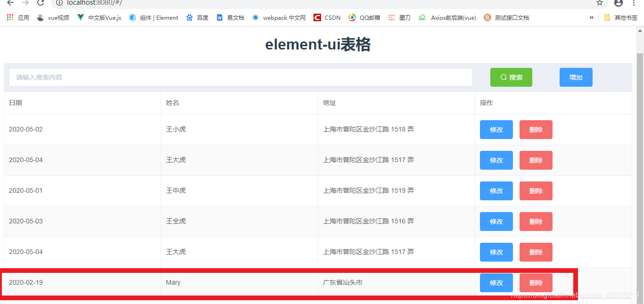This screenshot has height=304, width=644.
Task: Open the Axios前后端(vue) bookmark
Action: tap(447, 17)
